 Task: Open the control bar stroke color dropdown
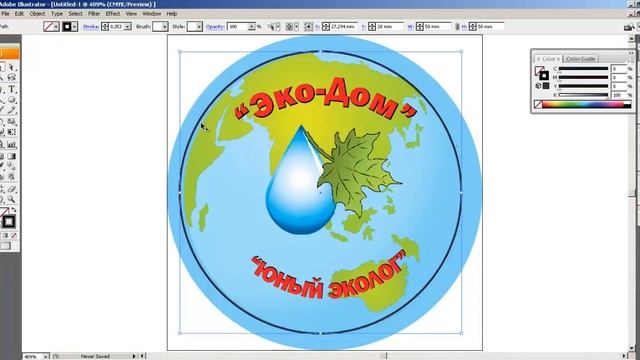click(x=74, y=27)
